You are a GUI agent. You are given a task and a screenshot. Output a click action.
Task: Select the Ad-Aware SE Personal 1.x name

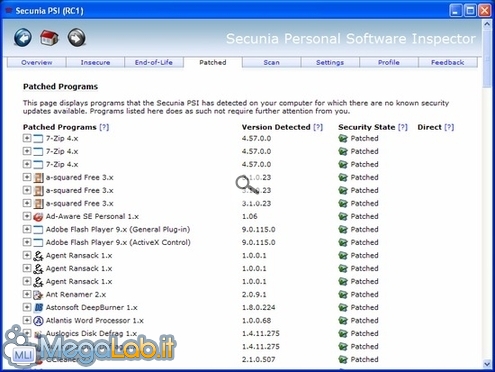click(x=92, y=216)
